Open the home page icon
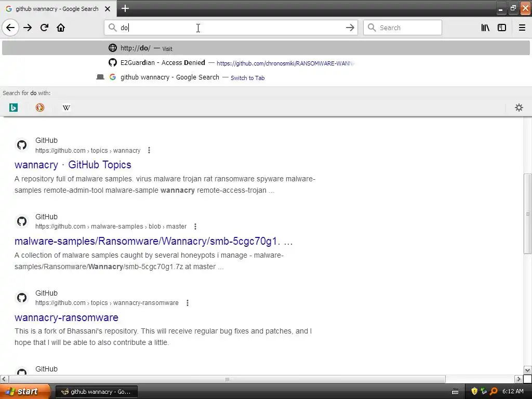 [61, 28]
